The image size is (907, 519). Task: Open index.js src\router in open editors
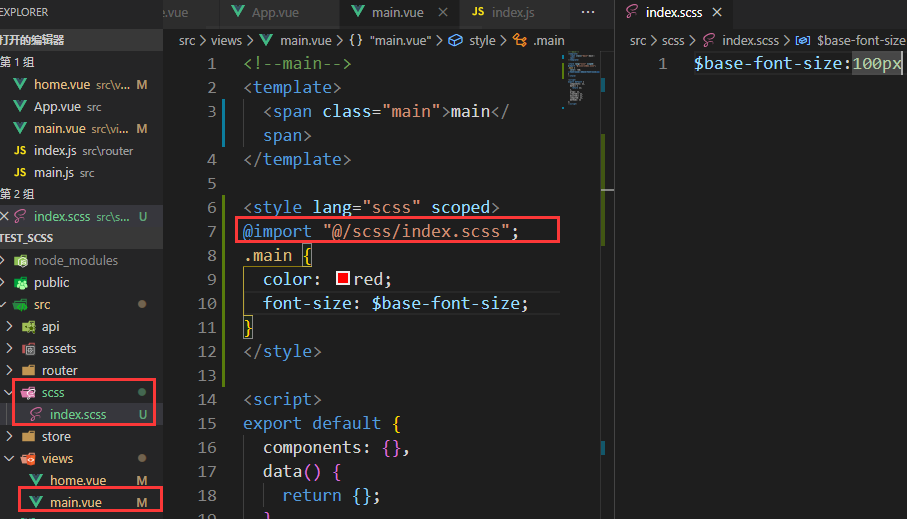(x=81, y=150)
